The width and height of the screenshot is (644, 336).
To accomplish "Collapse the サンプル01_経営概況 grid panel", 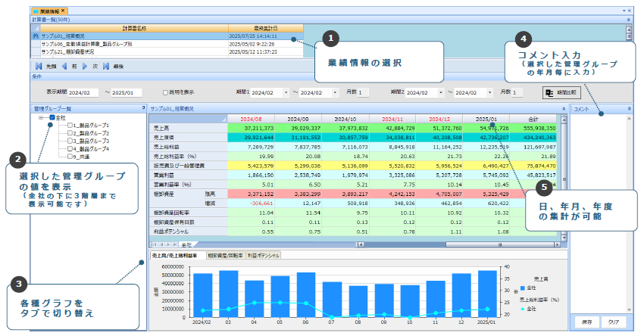I will pos(564,108).
